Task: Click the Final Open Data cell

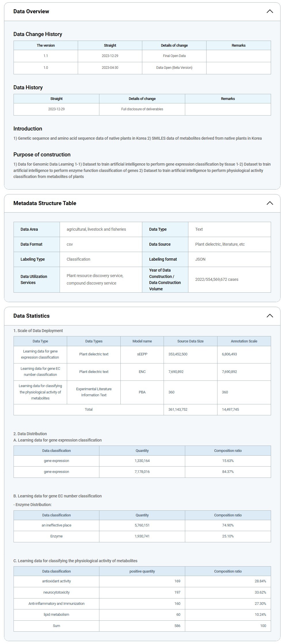Action: (x=174, y=56)
